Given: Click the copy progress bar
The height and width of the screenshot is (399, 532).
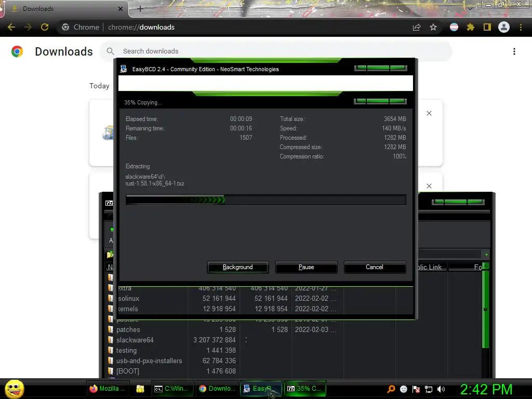Looking at the screenshot, I should 265,200.
